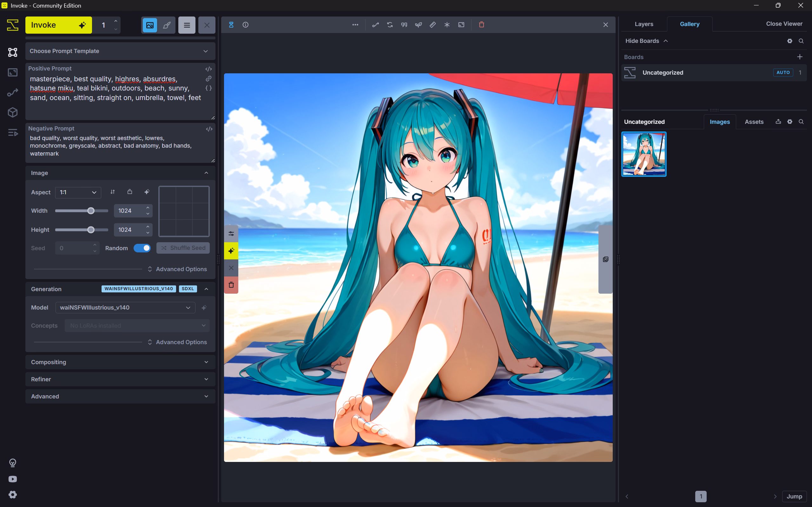Open the Upscaling tab in left sidebar
Image resolution: width=812 pixels, height=507 pixels.
click(13, 72)
